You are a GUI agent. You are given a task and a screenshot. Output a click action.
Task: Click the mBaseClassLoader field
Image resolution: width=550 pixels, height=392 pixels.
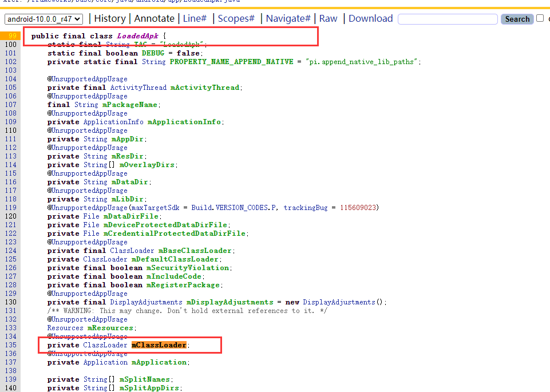click(x=195, y=251)
